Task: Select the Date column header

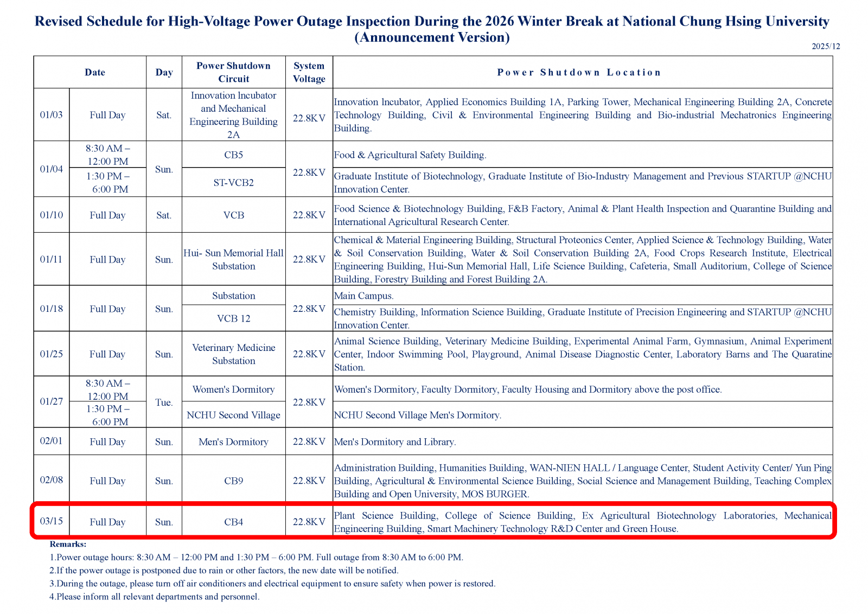Action: pos(95,72)
